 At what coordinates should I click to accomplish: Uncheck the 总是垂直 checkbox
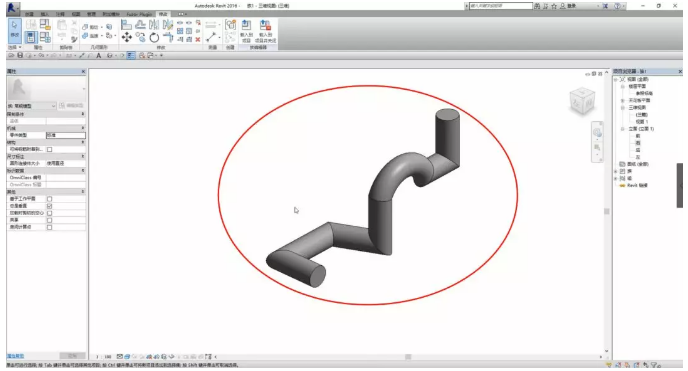(x=49, y=206)
